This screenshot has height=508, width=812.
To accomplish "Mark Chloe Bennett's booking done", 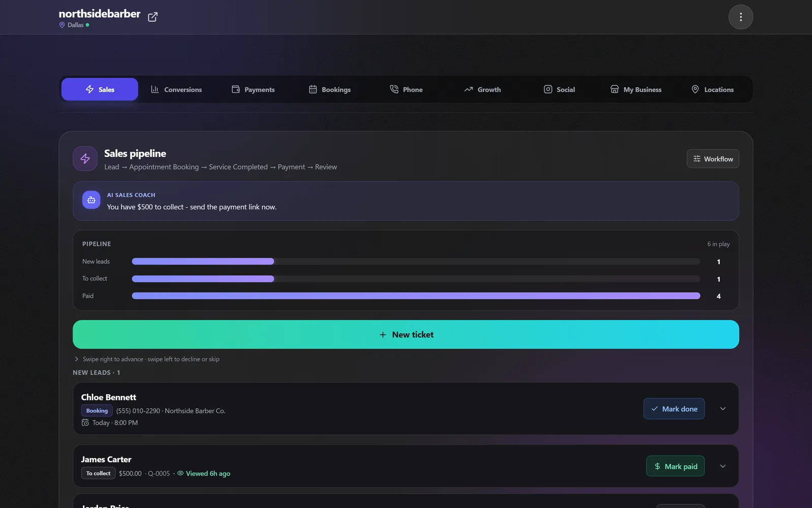I will 674,409.
